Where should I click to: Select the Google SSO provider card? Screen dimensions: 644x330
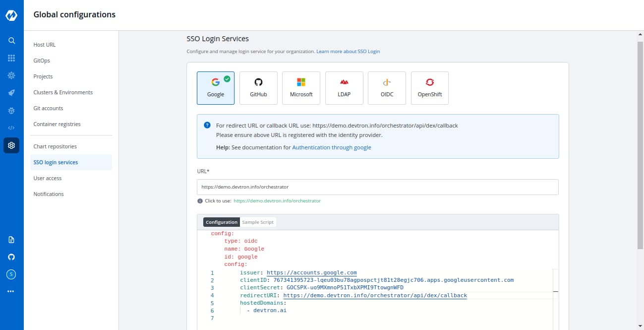pyautogui.click(x=216, y=88)
